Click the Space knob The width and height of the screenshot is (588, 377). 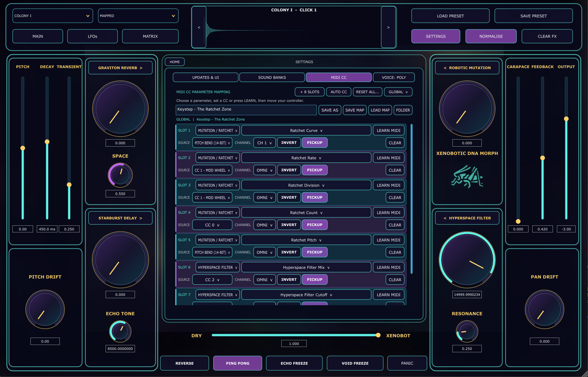pos(120,175)
